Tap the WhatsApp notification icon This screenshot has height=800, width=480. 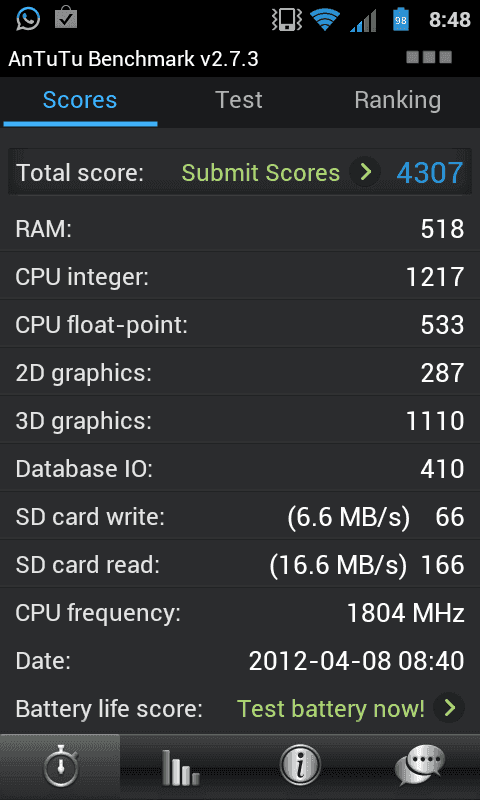tap(28, 19)
